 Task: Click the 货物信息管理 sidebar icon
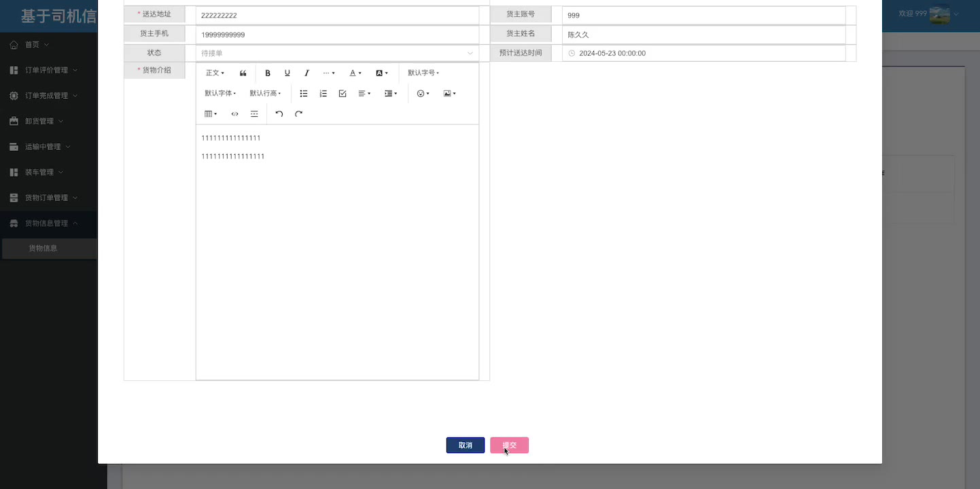14,223
